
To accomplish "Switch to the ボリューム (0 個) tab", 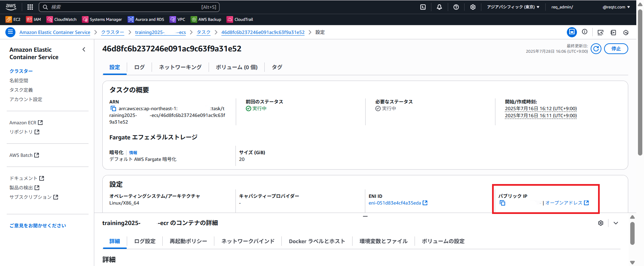I will (x=237, y=67).
